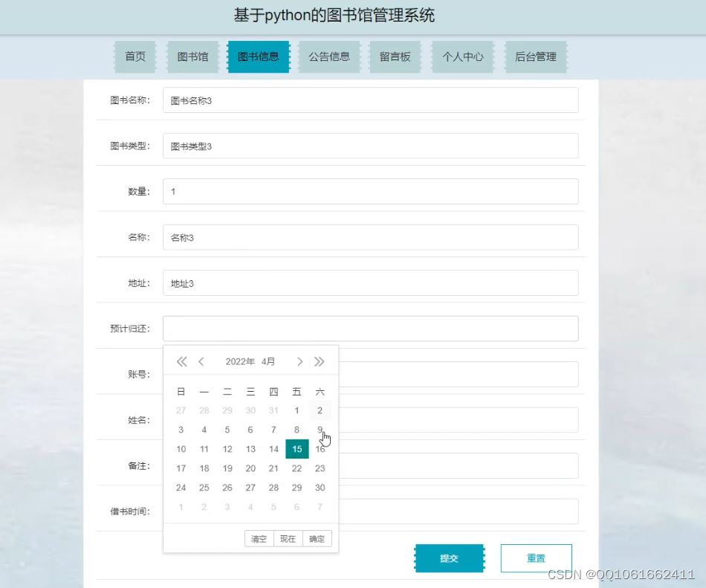Click the previous month arrow in date picker

pos(201,361)
